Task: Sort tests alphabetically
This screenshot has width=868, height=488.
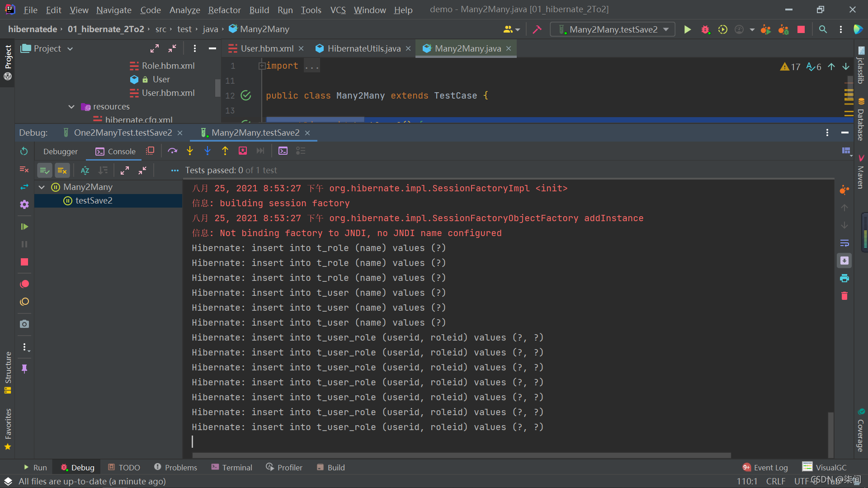Action: [85, 171]
